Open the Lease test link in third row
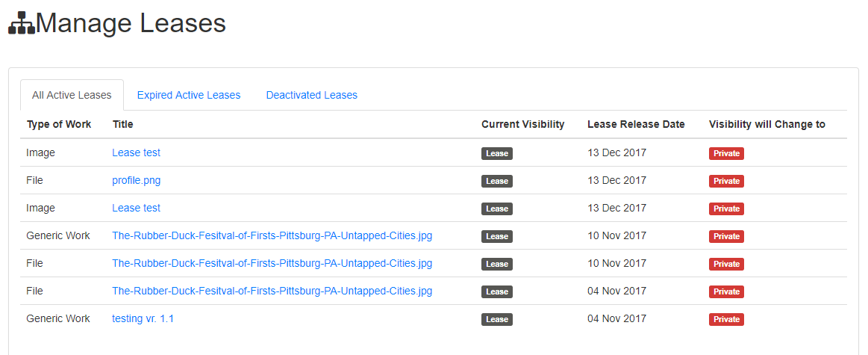 [x=136, y=208]
